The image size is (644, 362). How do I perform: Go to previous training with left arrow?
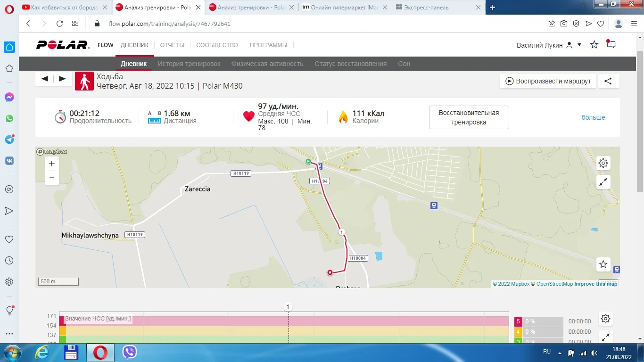[x=45, y=79]
